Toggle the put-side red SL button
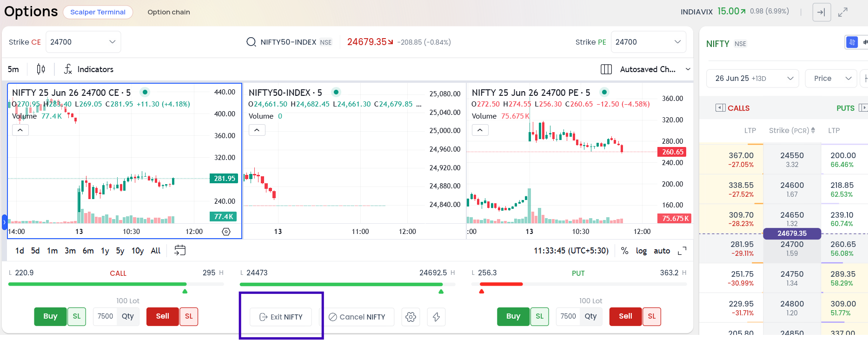868x340 pixels. [652, 316]
